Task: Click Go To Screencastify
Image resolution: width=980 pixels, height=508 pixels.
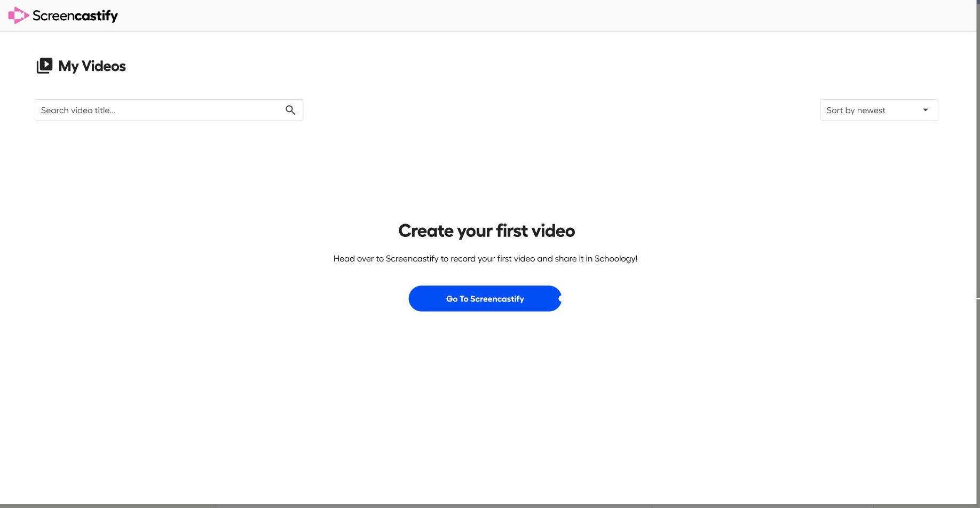Action: (x=485, y=298)
